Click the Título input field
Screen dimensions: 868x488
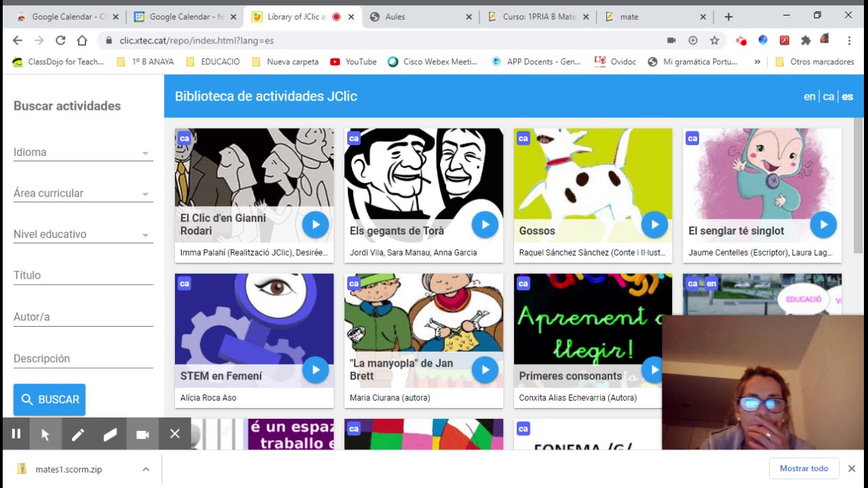83,275
